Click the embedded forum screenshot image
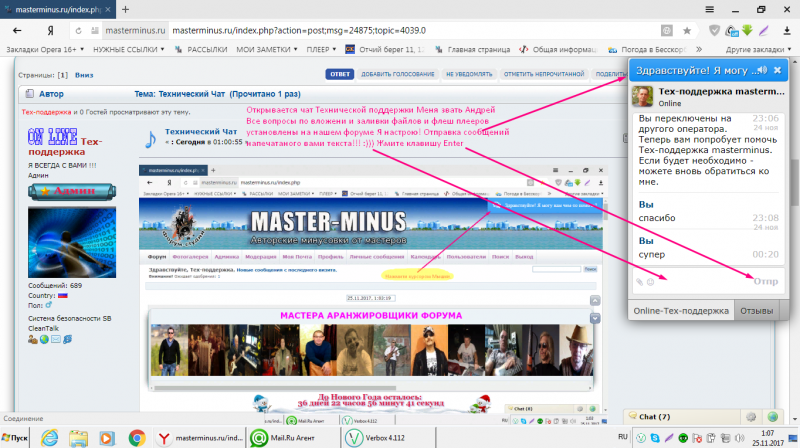800x448 pixels. point(373,295)
